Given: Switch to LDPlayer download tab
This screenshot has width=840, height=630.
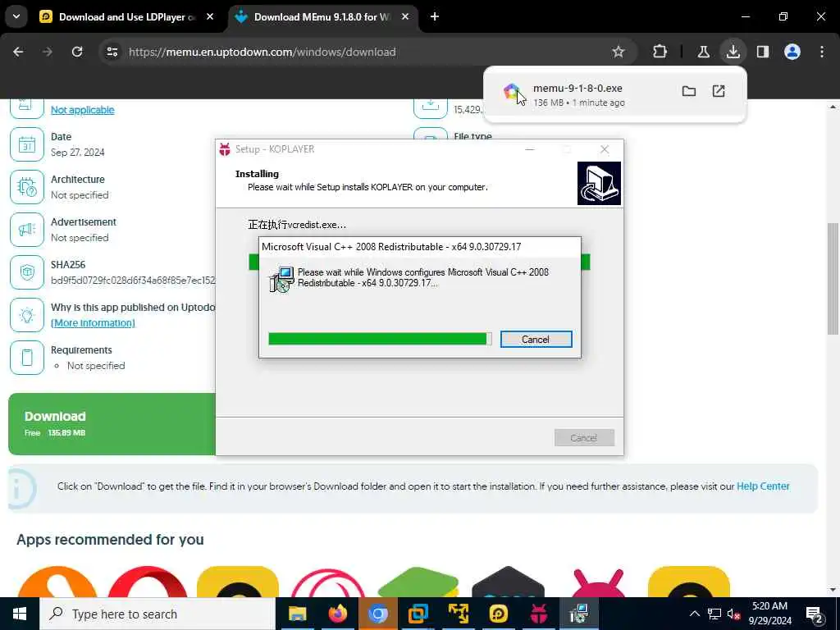Looking at the screenshot, I should [x=127, y=17].
